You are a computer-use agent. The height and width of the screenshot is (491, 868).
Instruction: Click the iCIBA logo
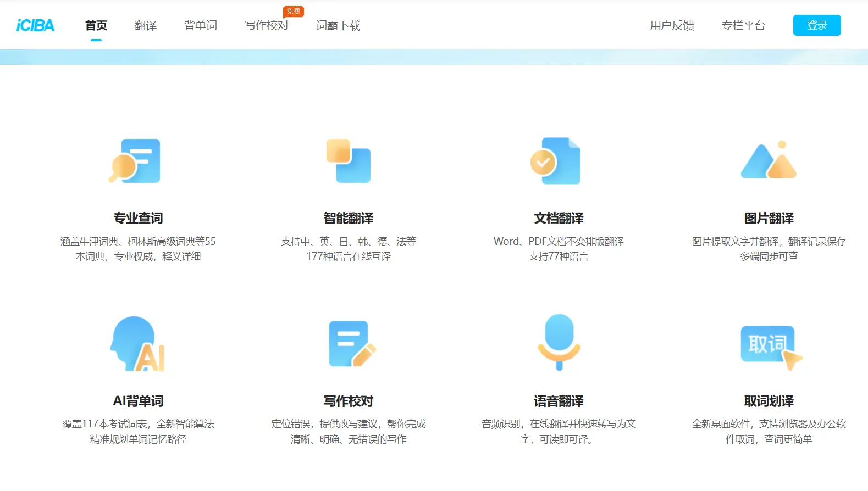[x=35, y=25]
